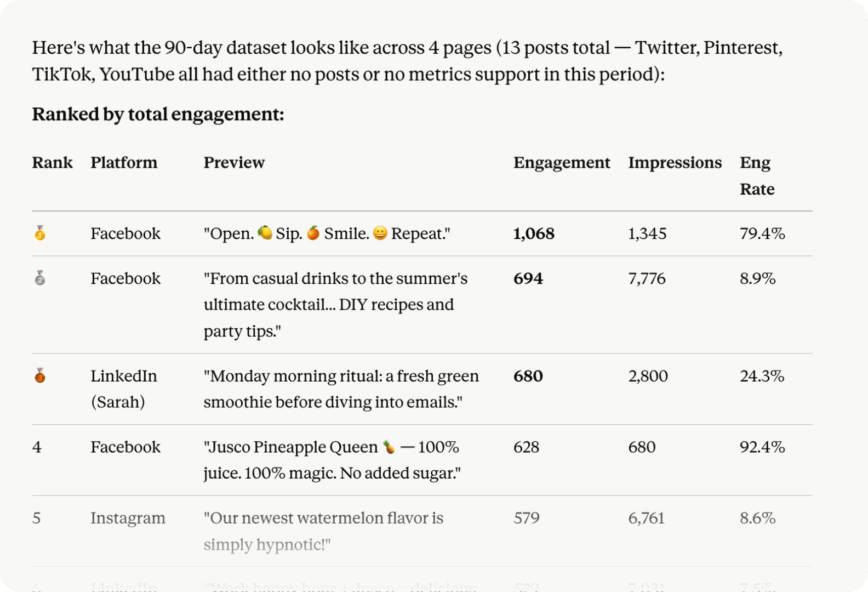Click the LinkedIn (Sarah) platform cell
Screen dimensions: 868x592
point(124,389)
